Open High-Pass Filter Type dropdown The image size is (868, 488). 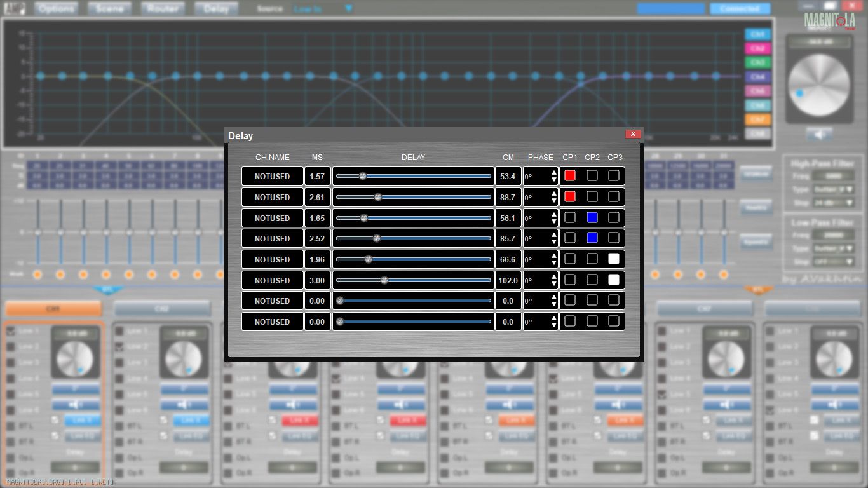[832, 189]
